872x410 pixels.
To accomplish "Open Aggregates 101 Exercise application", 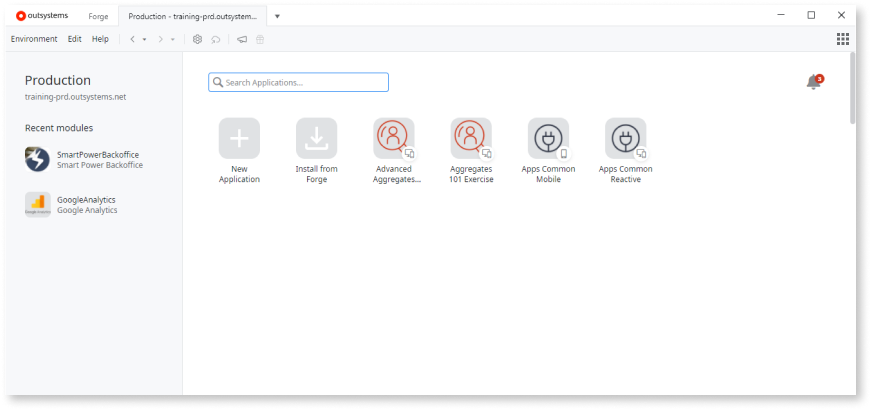I will (x=471, y=139).
